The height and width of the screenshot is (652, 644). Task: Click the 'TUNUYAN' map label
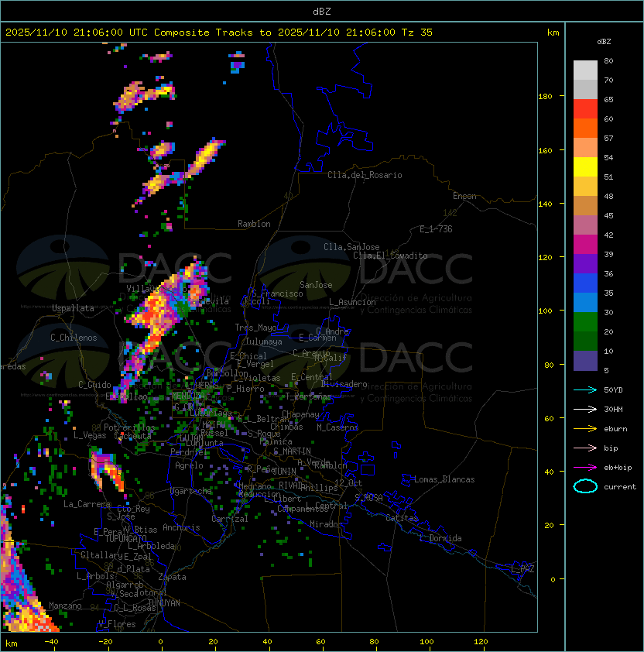(x=164, y=603)
